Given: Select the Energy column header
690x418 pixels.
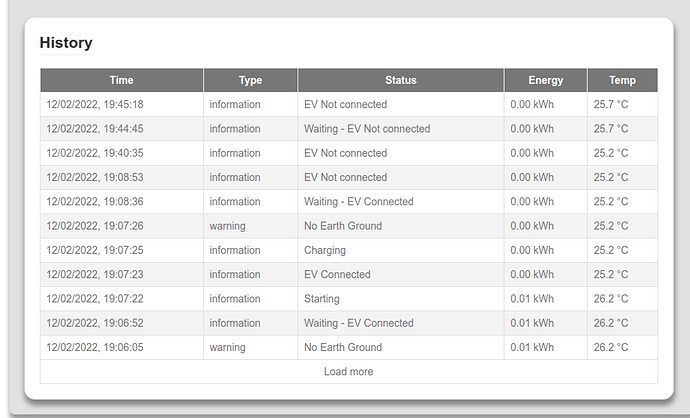Looking at the screenshot, I should point(546,80).
